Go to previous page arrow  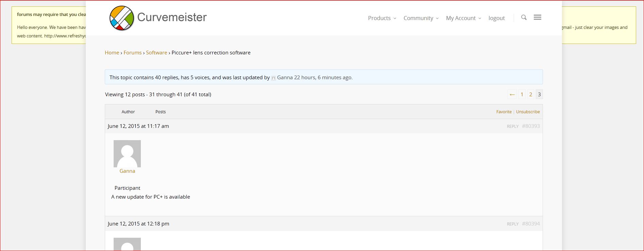click(512, 95)
